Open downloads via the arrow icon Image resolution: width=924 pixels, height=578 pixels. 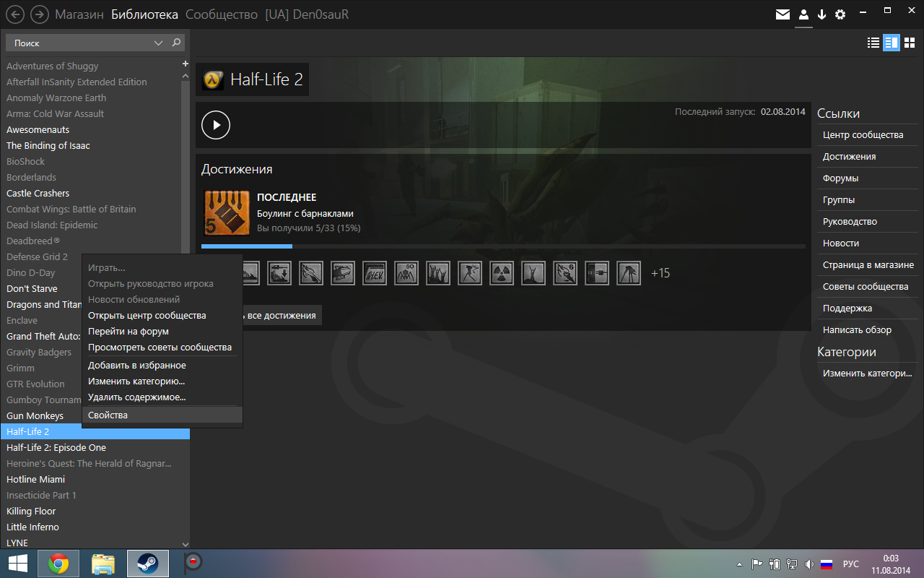[x=821, y=14]
